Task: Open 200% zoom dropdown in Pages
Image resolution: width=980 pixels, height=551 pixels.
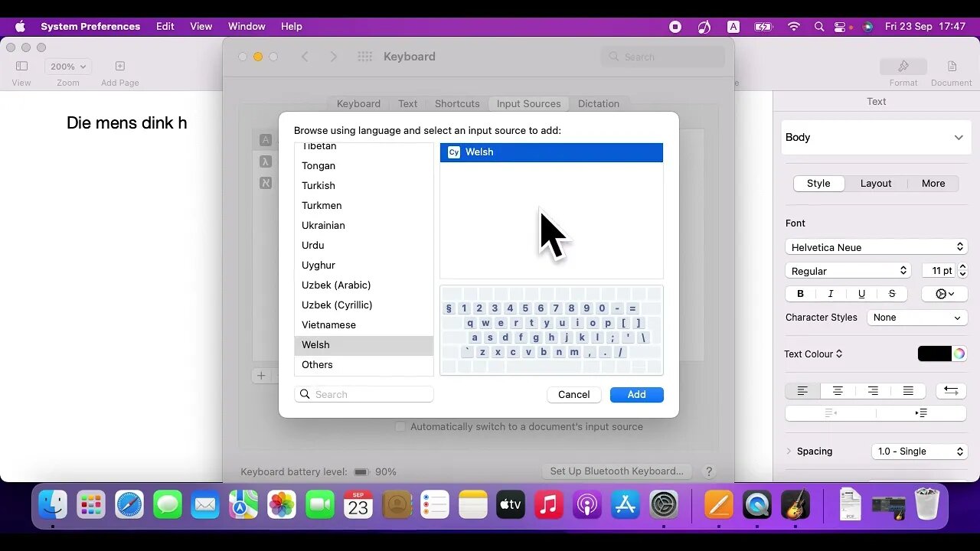Action: [x=67, y=67]
